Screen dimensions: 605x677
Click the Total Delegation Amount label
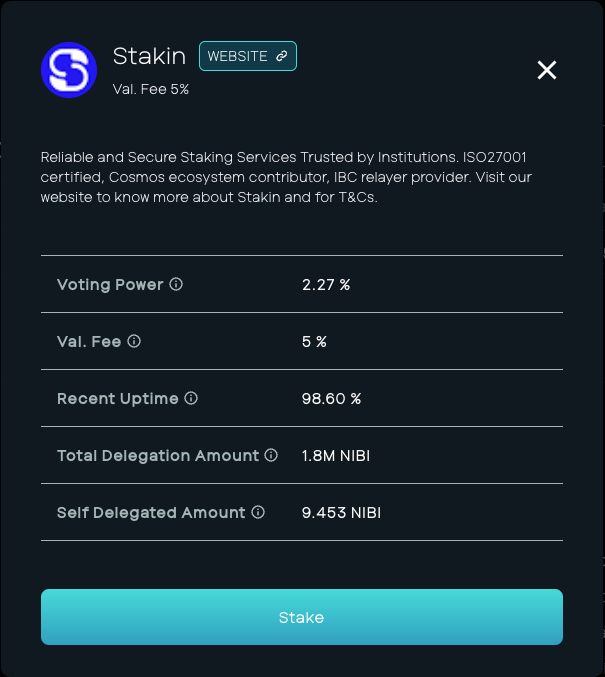(158, 456)
